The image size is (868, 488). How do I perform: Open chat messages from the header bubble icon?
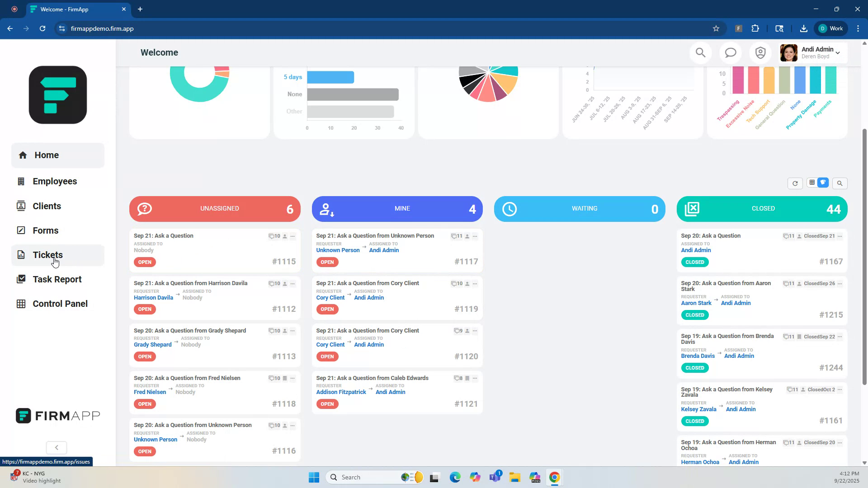tap(730, 52)
